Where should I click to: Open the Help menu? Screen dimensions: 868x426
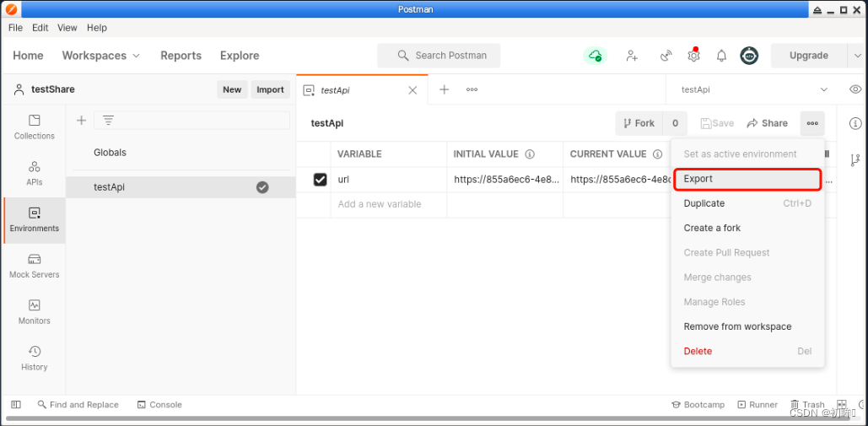[x=97, y=28]
